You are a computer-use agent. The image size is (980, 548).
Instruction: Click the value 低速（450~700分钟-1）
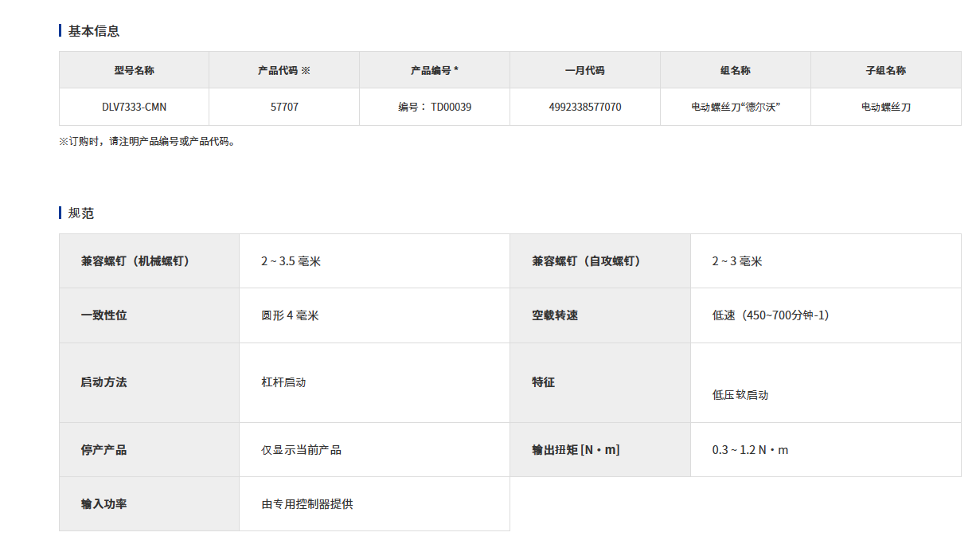click(771, 315)
